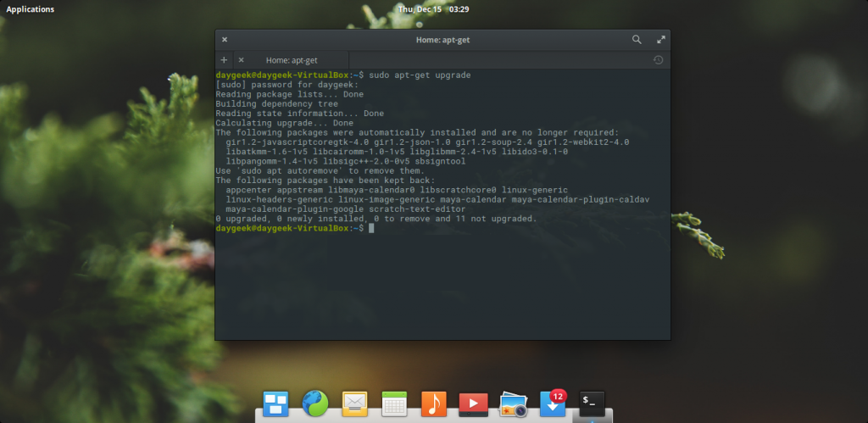868x423 pixels.
Task: Open the Calendar app from the dock
Action: tap(395, 404)
